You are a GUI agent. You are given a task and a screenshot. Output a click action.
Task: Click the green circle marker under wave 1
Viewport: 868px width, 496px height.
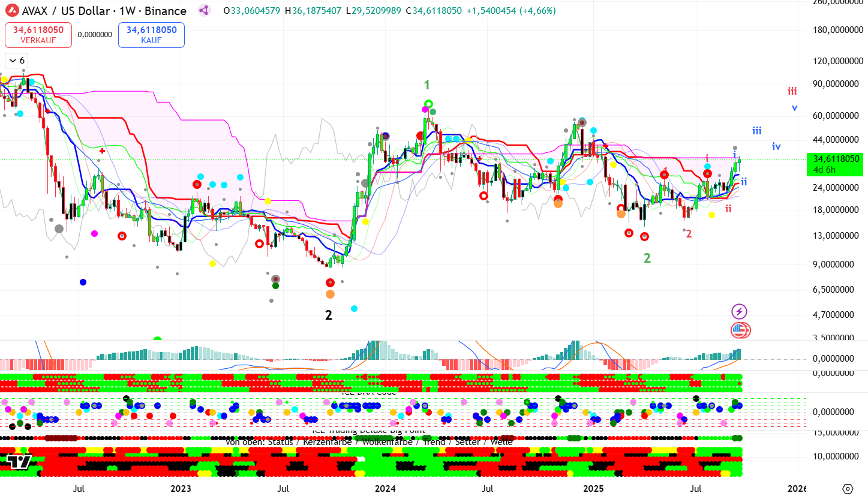pos(428,104)
